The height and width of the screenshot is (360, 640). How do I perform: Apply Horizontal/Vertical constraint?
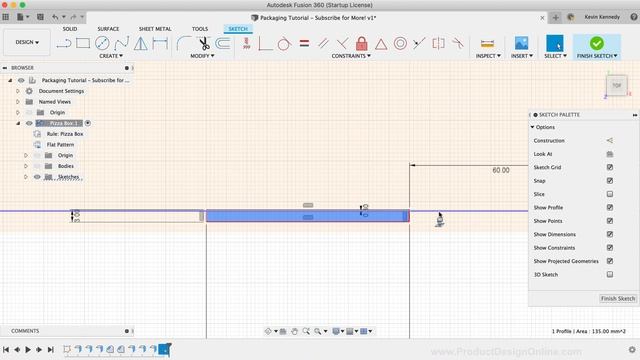(x=247, y=43)
